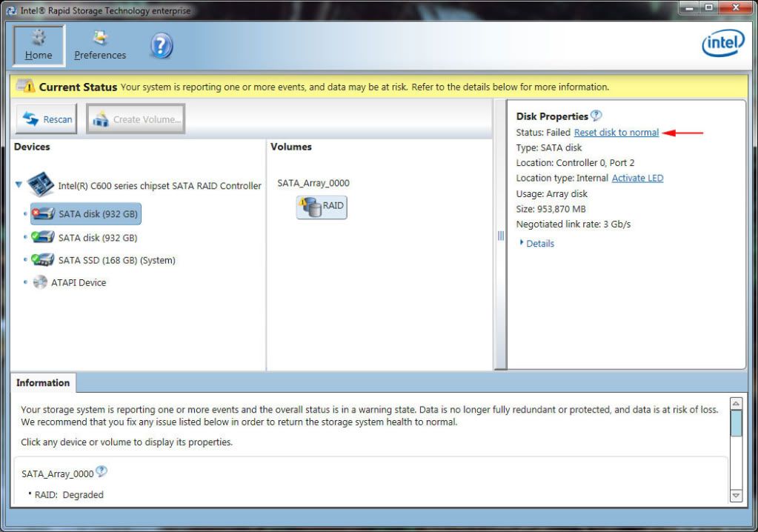Select Intel(R) C600 series chipset SATA RAID Controller
Viewport: 758px width, 532px height.
tap(159, 186)
